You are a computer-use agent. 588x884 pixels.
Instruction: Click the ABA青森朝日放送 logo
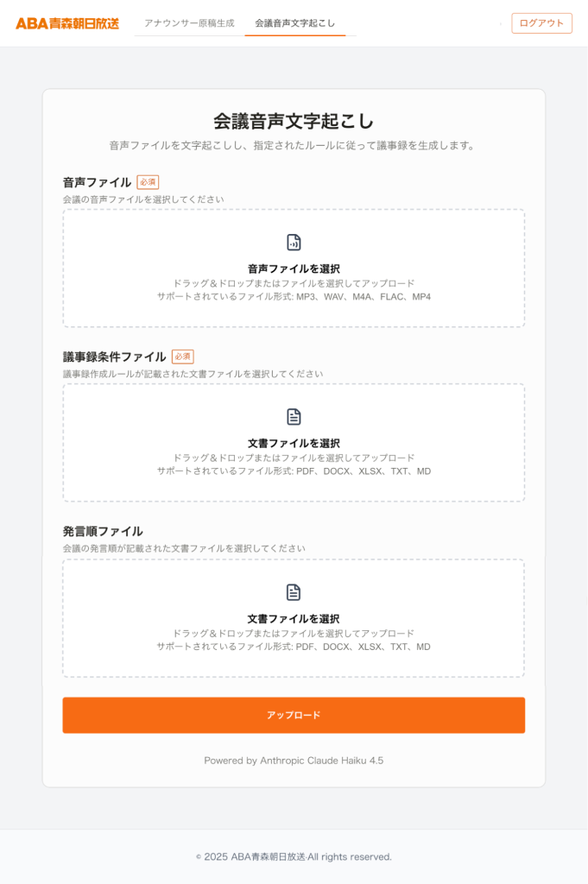click(x=67, y=23)
